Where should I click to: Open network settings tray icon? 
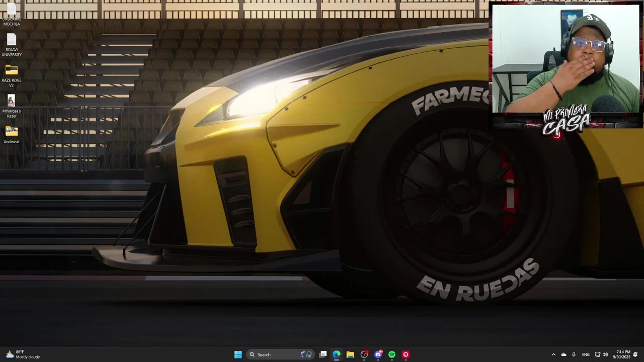coord(597,354)
